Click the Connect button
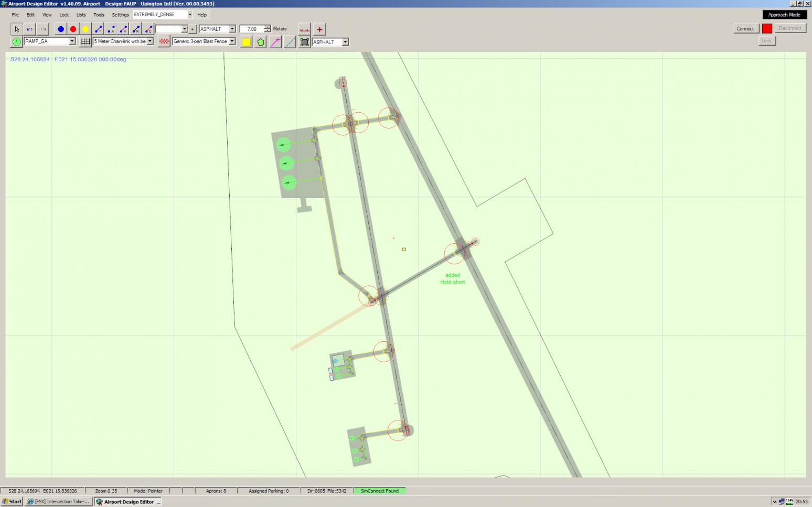812x507 pixels. [745, 29]
